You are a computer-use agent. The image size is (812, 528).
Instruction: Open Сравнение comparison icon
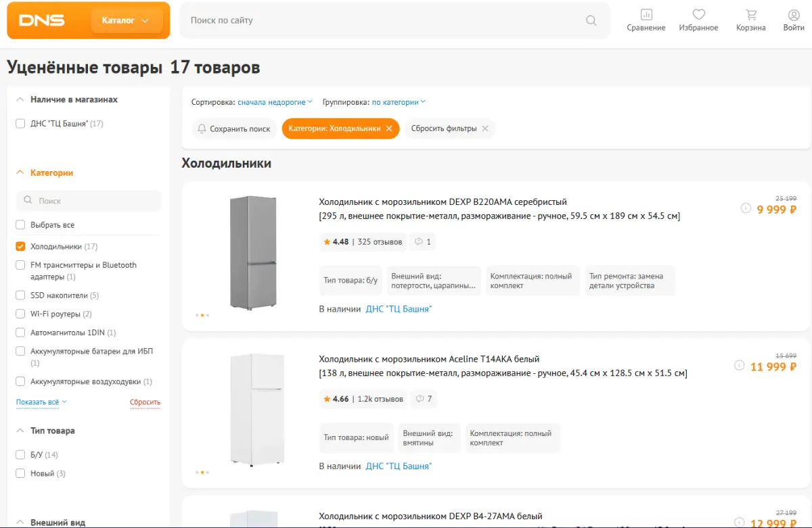coord(646,20)
